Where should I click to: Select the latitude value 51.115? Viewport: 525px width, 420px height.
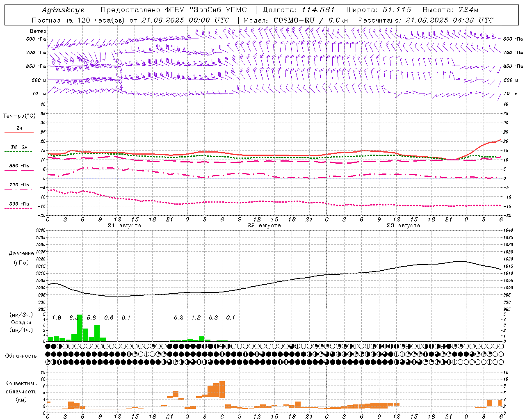[397, 10]
